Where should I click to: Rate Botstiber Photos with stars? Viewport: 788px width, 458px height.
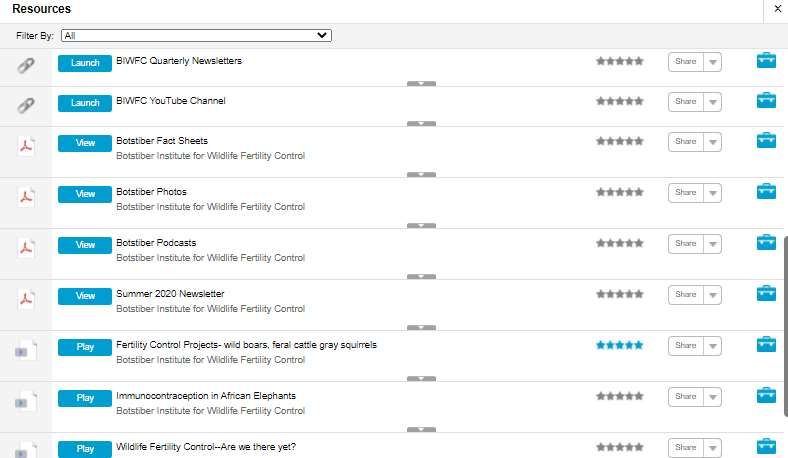coord(620,192)
